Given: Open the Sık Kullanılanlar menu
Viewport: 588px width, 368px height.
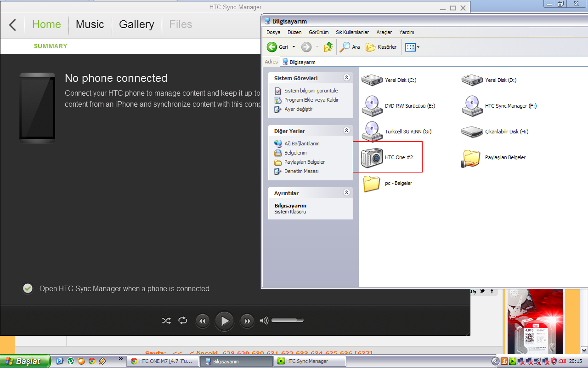Looking at the screenshot, I should [352, 32].
